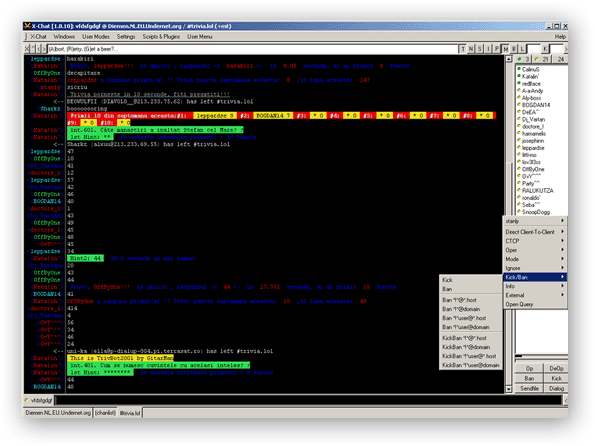595x446 pixels.
Task: Select KickBan *!*@domain option
Action: [x=471, y=347]
